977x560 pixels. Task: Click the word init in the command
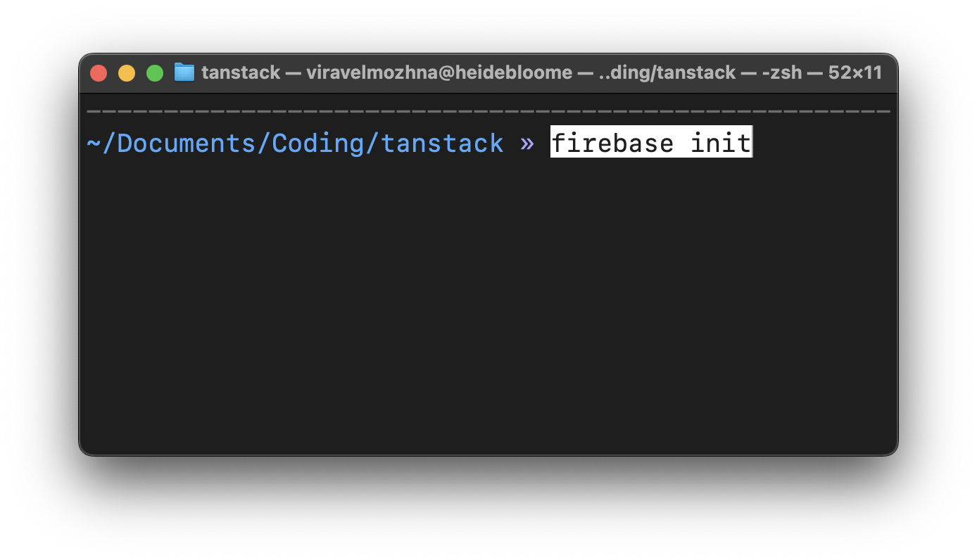719,143
